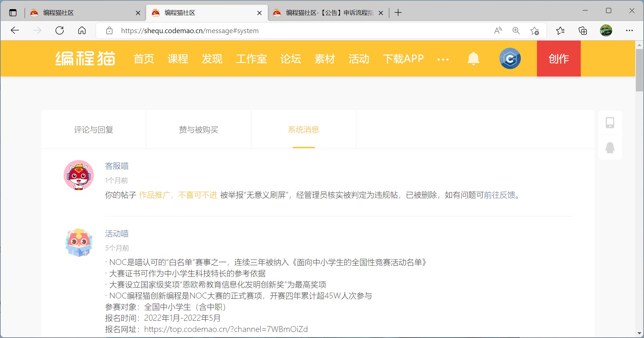644x338 pixels.
Task: Click the 5个月前 timestamp
Action: (117, 248)
